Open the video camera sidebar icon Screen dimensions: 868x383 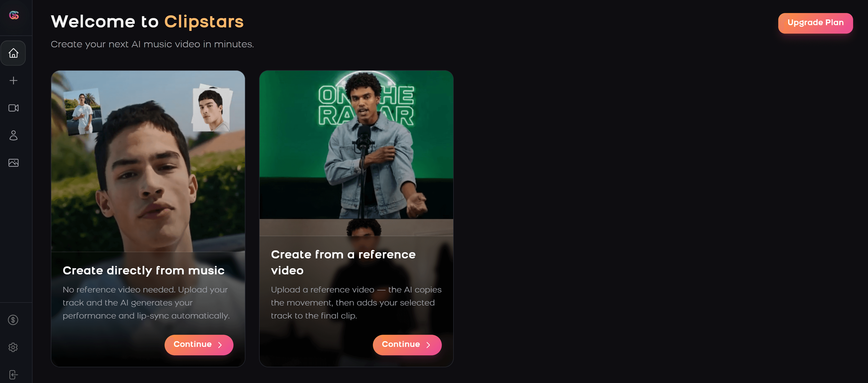tap(14, 108)
